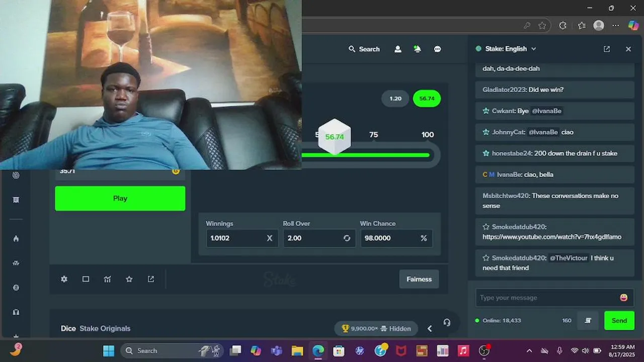Select the 56.74 green past result
Viewport: 644px width, 362px height.
(x=427, y=99)
